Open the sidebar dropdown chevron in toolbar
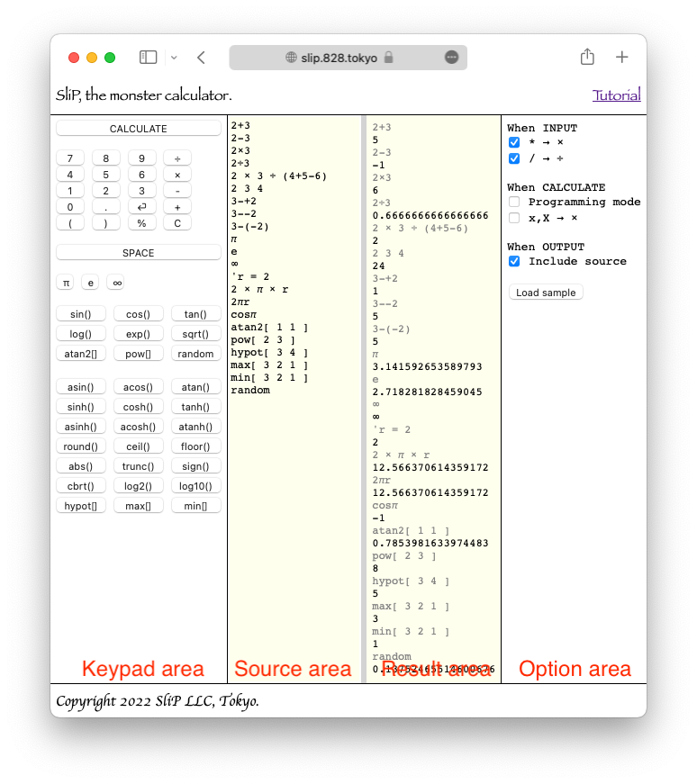The image size is (697, 784). coord(174,58)
